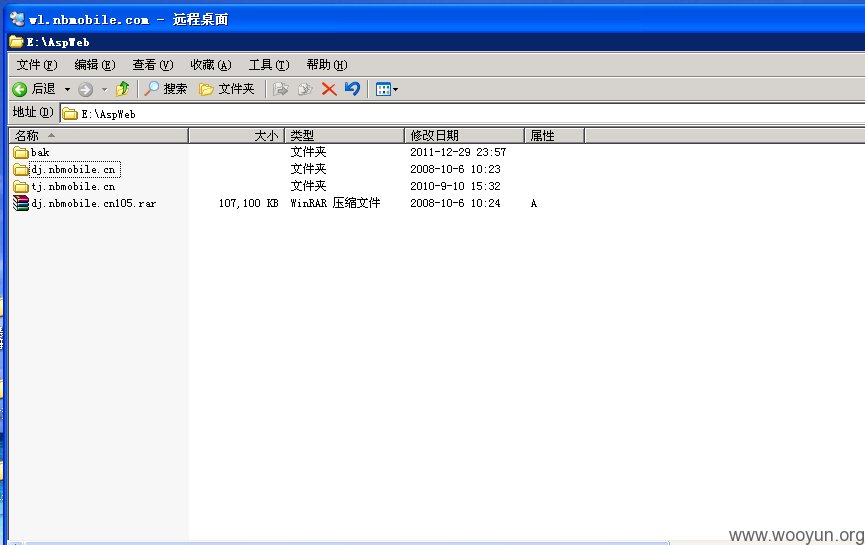
Task: Open the 帮助(H) menu
Action: point(327,65)
